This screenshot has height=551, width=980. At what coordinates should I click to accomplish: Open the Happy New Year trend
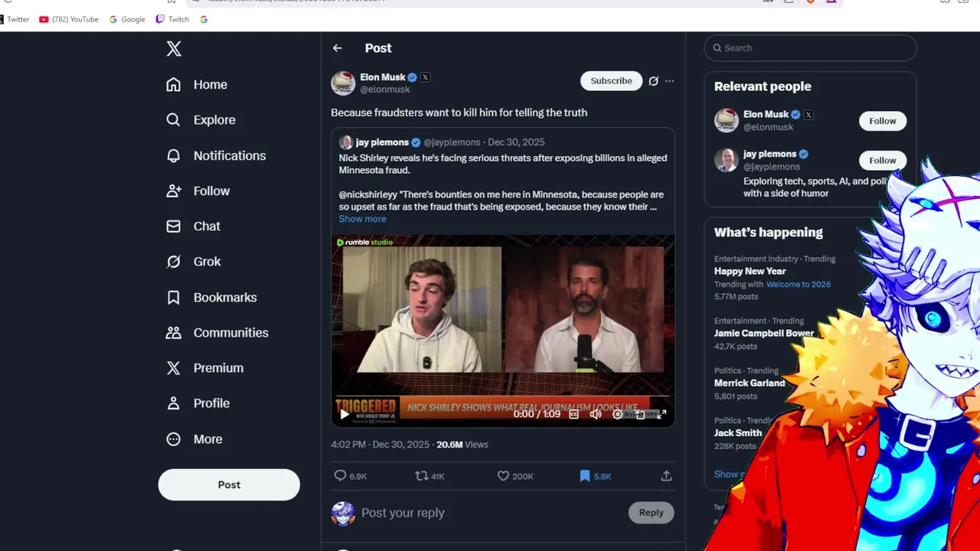pos(750,271)
